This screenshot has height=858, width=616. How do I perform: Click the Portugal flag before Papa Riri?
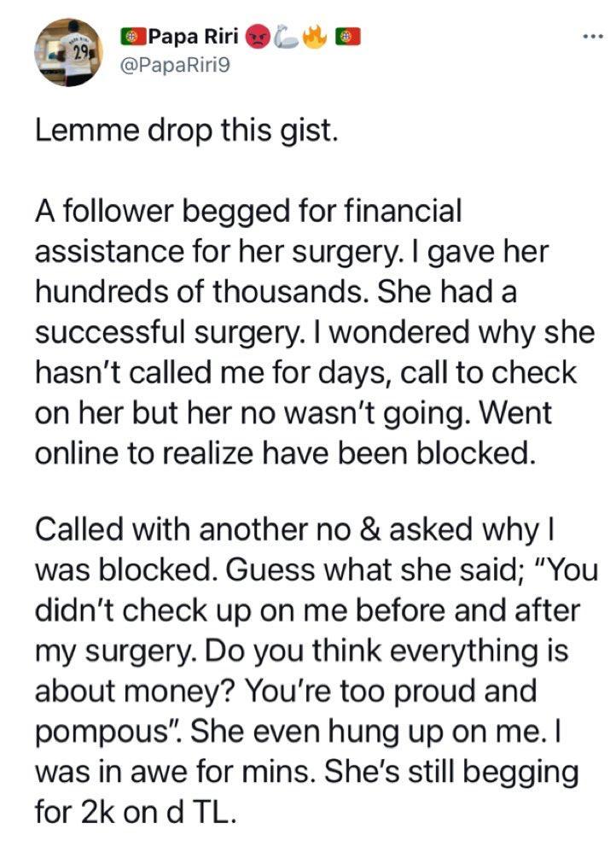pos(131,37)
